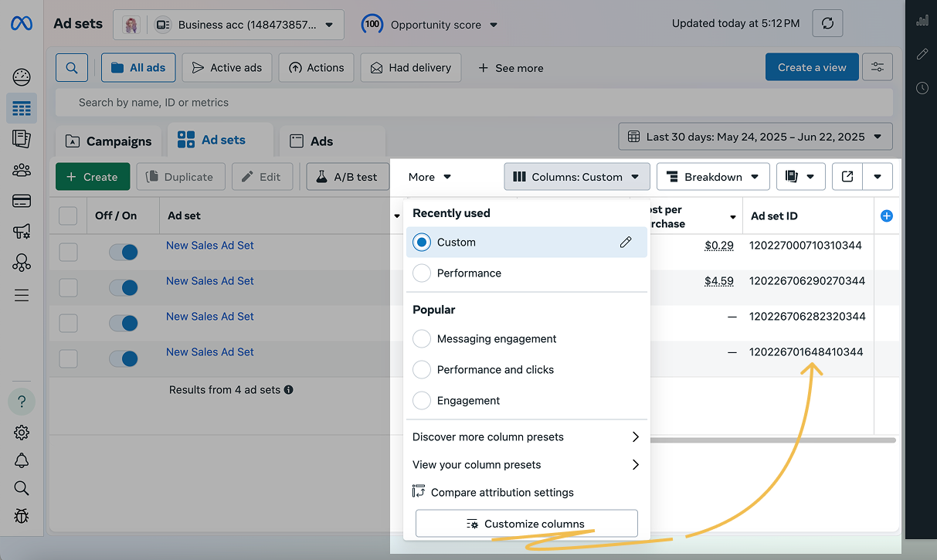The width and height of the screenshot is (937, 560).
Task: Check the select-all header checkbox
Action: coord(68,216)
